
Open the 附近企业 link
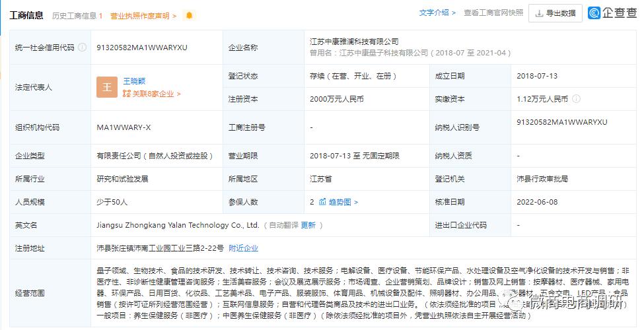[x=243, y=248]
